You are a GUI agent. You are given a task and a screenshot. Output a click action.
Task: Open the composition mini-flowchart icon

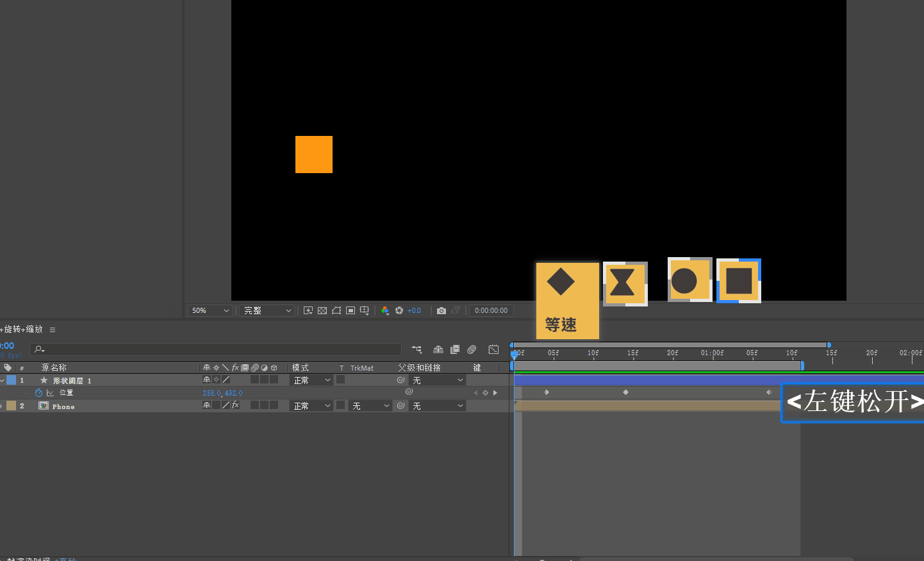[x=417, y=349]
